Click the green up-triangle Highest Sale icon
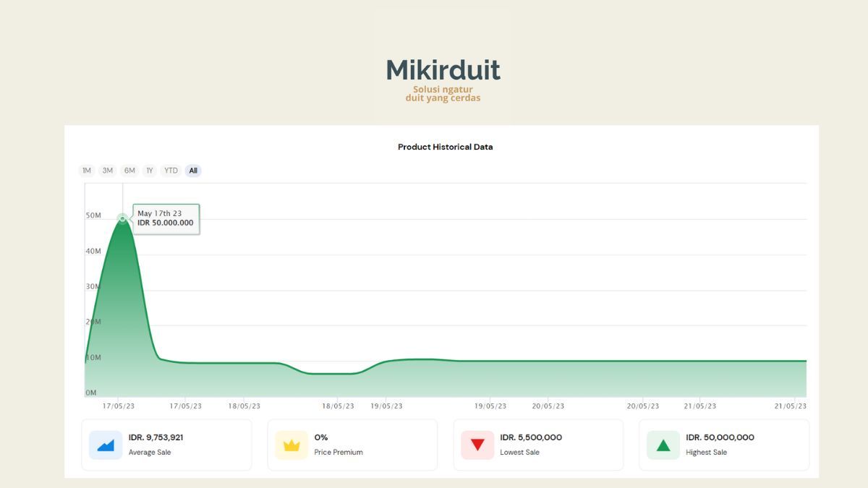 pos(663,445)
